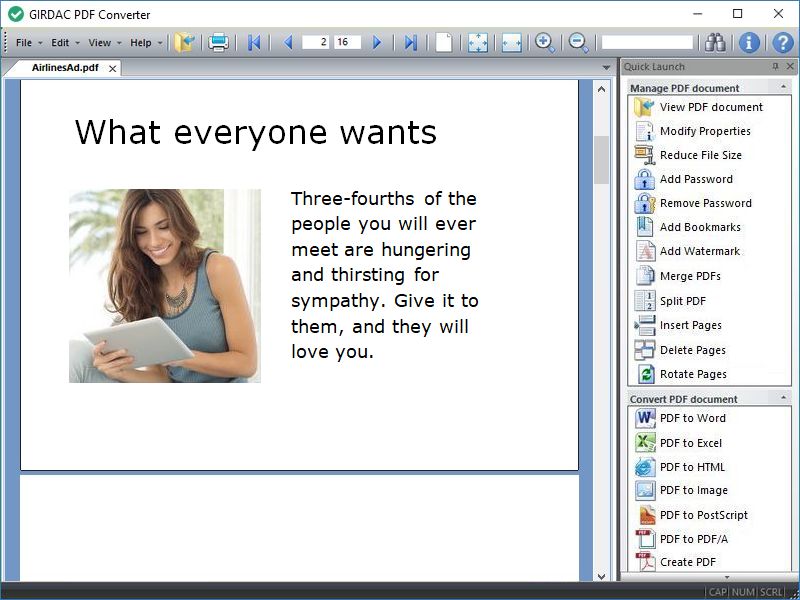
Task: Collapse the Convert PDF document section
Action: 783,399
